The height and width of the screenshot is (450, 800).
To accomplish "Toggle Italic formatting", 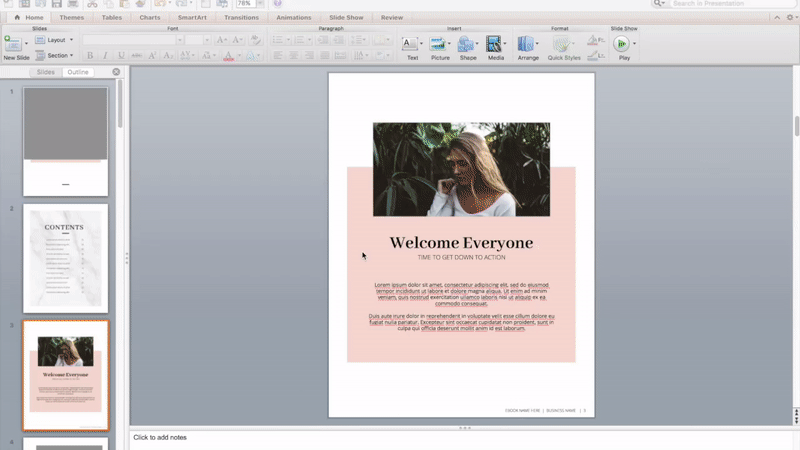I will click(x=104, y=55).
